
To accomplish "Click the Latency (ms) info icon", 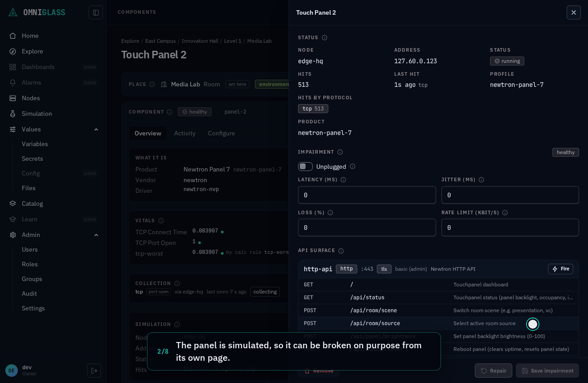I will [x=343, y=180].
